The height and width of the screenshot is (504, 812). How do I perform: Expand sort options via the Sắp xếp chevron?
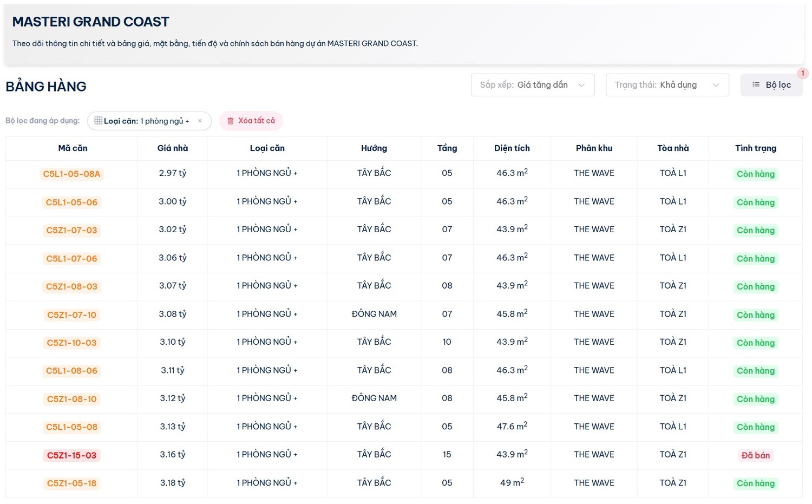581,85
